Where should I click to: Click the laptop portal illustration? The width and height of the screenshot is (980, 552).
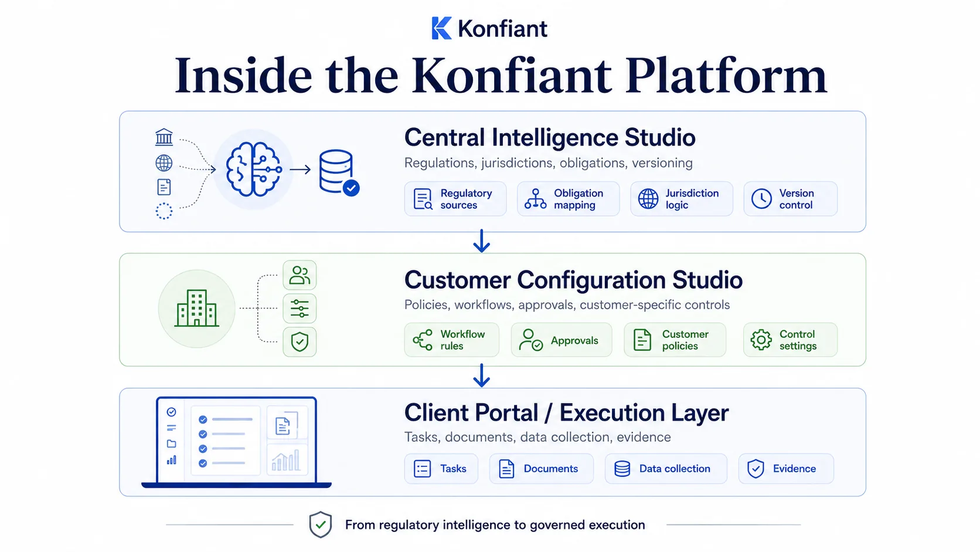[237, 442]
